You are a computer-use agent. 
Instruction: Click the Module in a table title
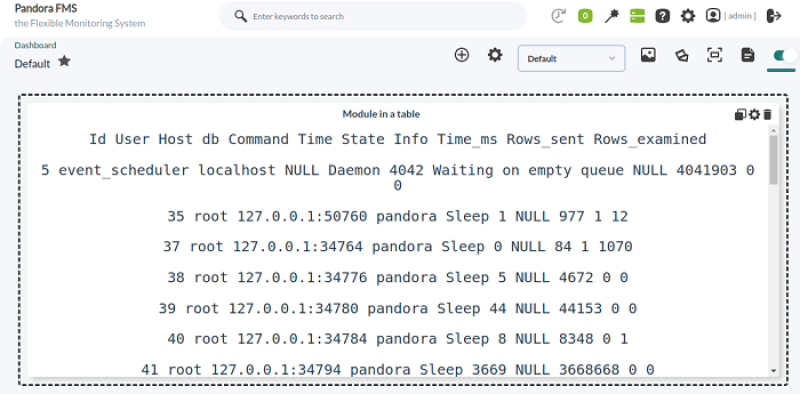381,114
